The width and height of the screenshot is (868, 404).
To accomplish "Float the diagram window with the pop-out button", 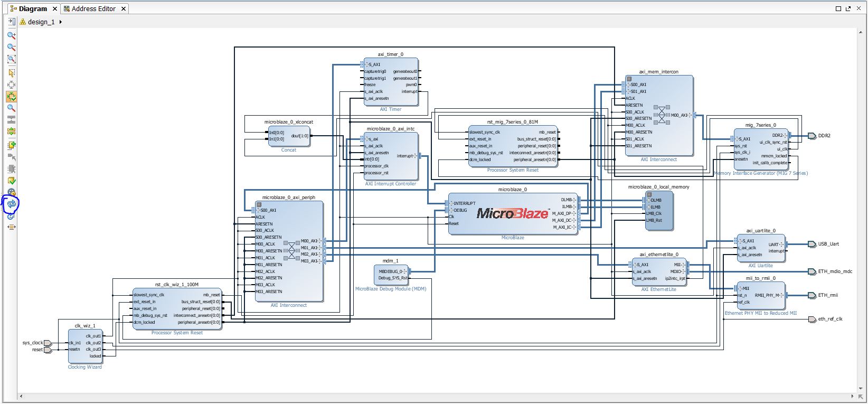I will click(x=848, y=8).
